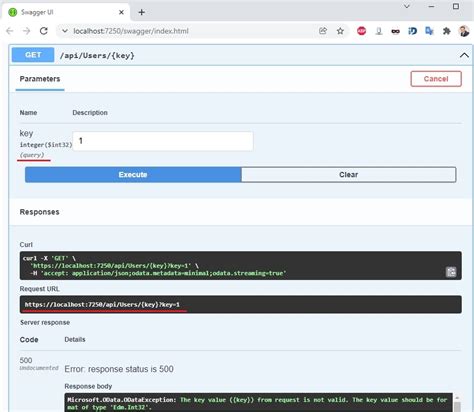Click the 500 response code
This screenshot has height=412, width=474.
(26, 360)
